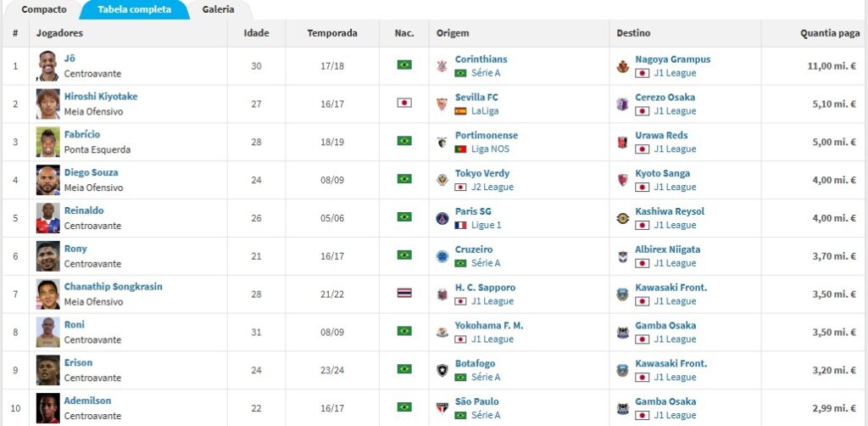This screenshot has width=868, height=426.
Task: Click the Urawa Reds club crest
Action: click(622, 142)
